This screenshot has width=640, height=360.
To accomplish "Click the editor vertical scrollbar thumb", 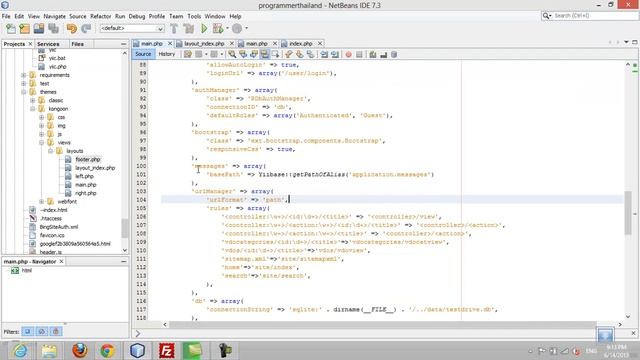I will point(628,213).
